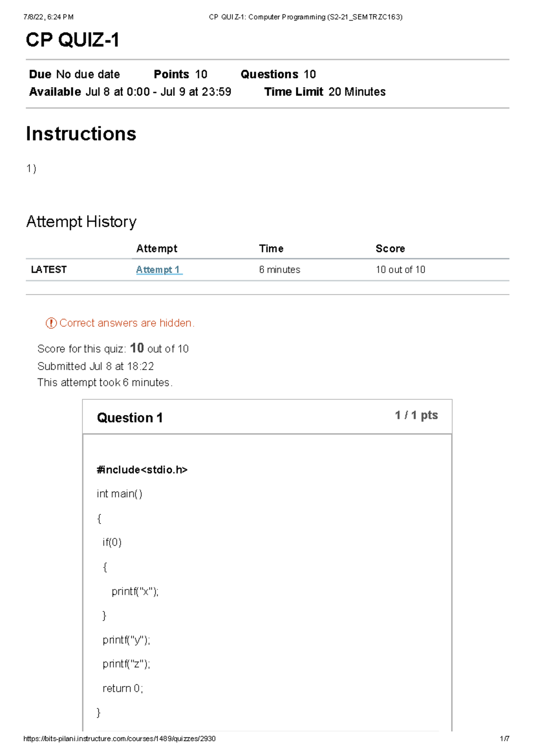
Task: Click the LATEST row label
Action: [49, 270]
